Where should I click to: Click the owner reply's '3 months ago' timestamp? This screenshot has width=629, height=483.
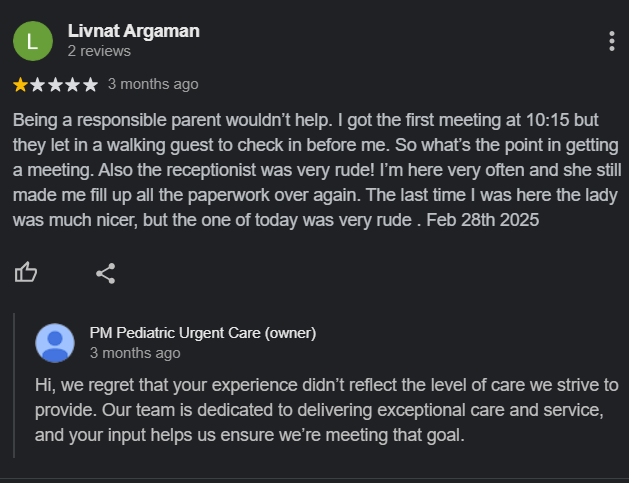coord(135,353)
